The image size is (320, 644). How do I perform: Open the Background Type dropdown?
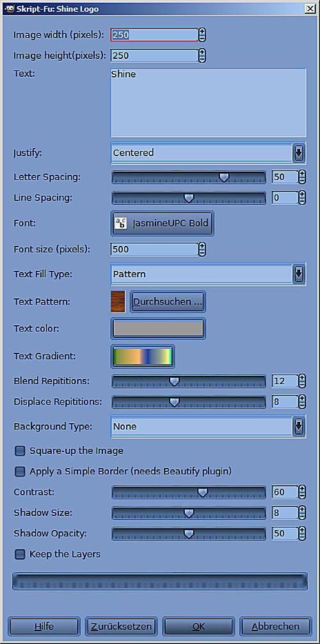point(208,427)
